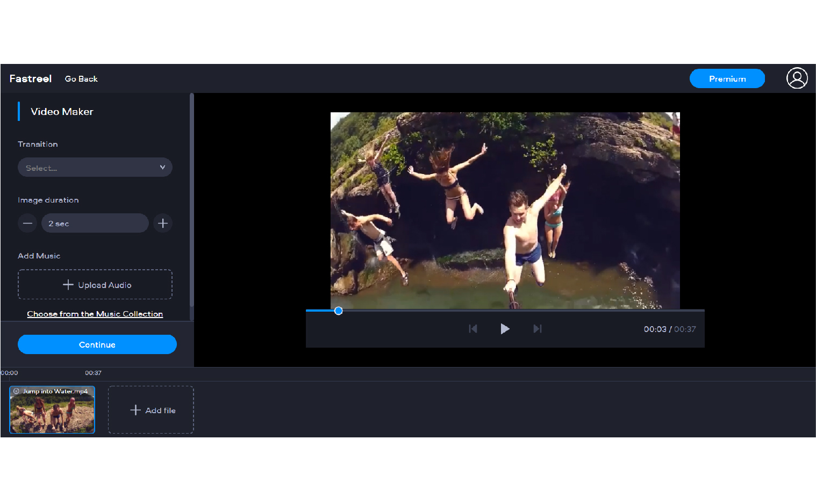Click the Video Maker heading

62,112
